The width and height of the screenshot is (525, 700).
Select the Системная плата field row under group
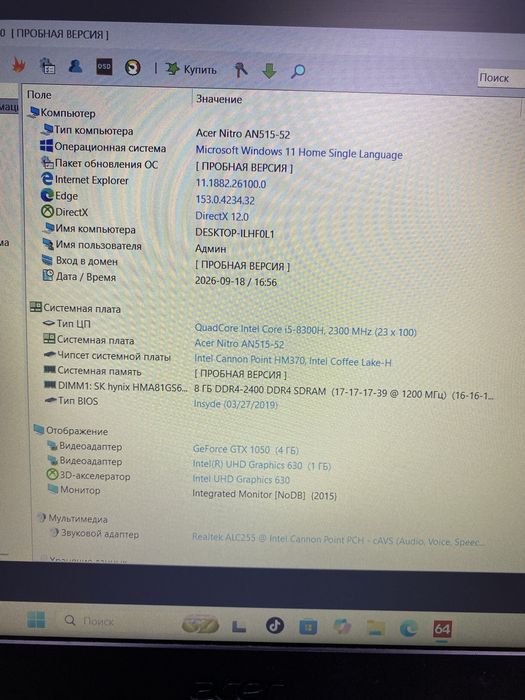[88, 339]
